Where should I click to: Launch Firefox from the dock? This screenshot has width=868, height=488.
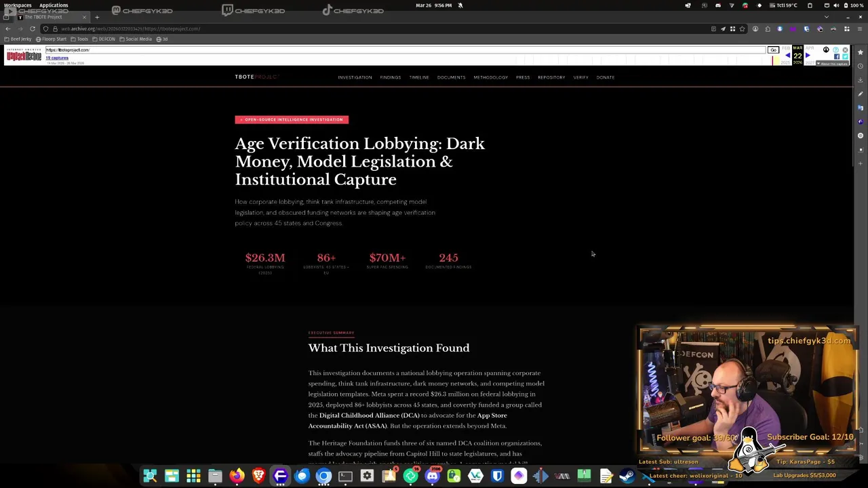(x=237, y=476)
